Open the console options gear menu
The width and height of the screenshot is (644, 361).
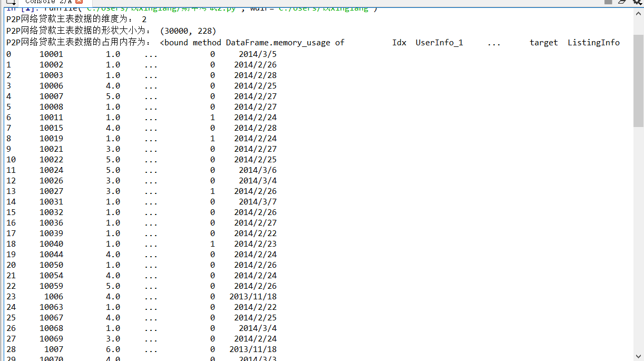tap(637, 2)
